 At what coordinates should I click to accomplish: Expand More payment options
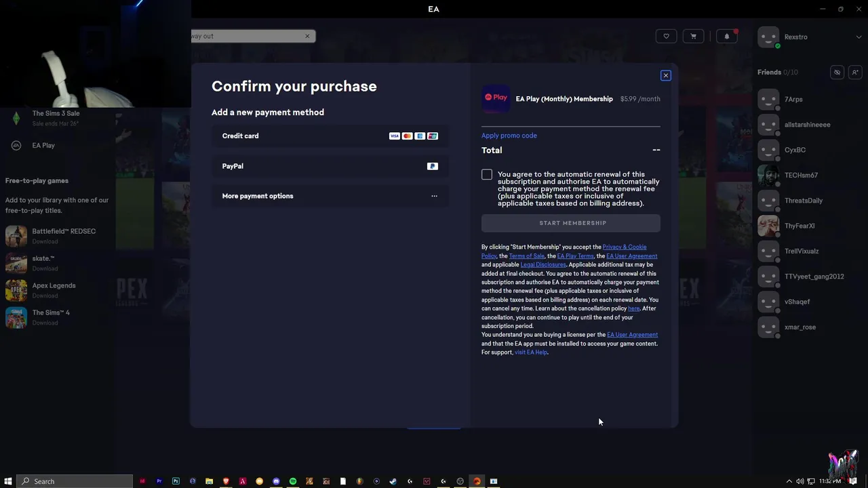pyautogui.click(x=330, y=196)
